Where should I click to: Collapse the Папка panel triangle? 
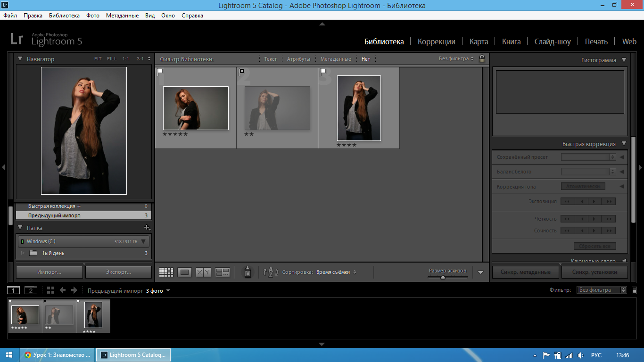tap(20, 228)
